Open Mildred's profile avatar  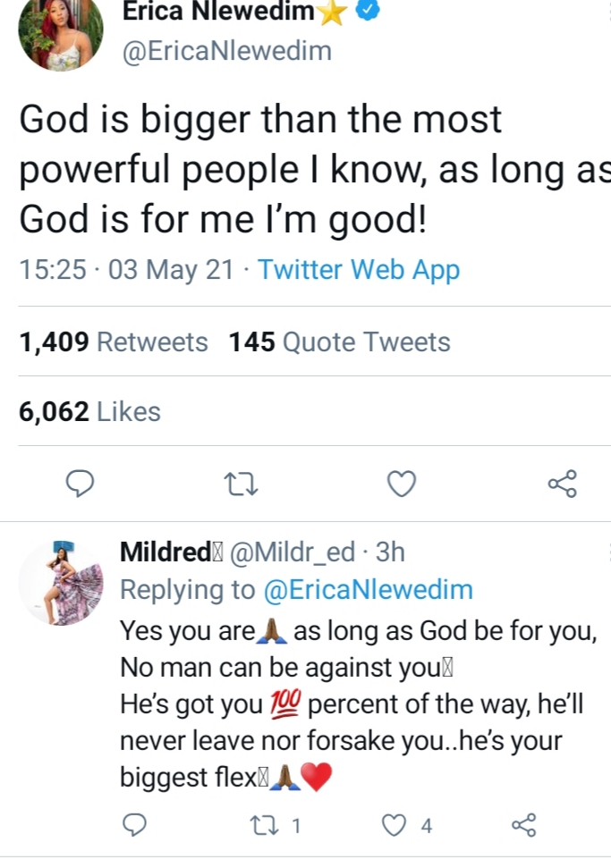click(x=61, y=582)
